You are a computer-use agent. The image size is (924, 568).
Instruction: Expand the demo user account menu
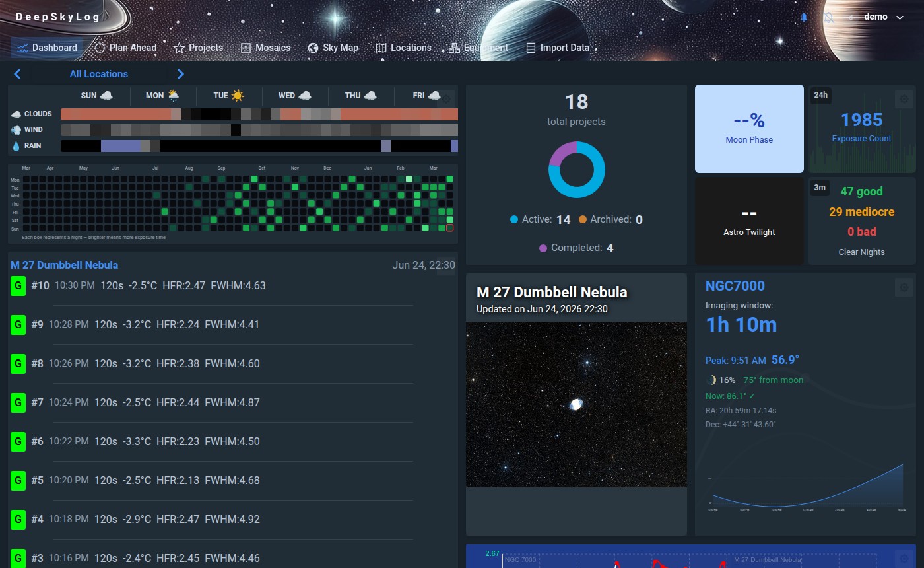pos(884,17)
